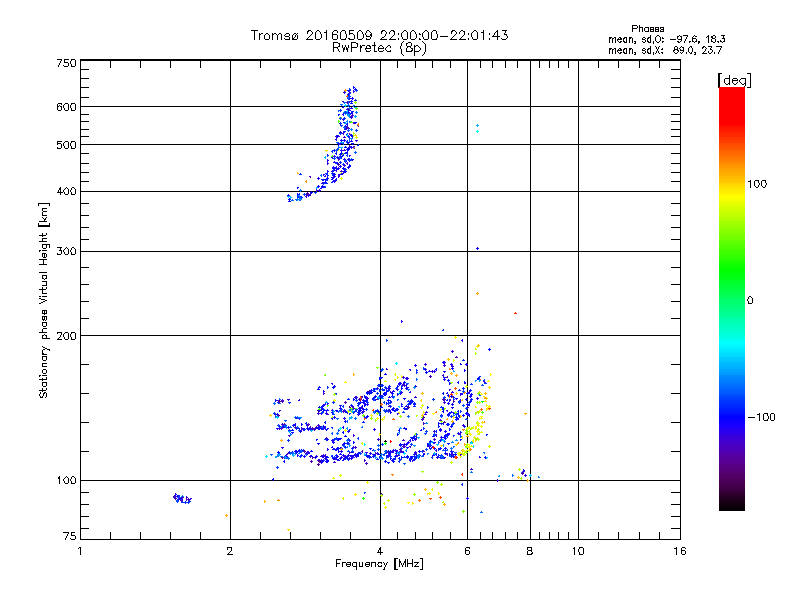Click the x-axis tick label '2'
Viewport: 800px width, 600px height.
tap(230, 551)
